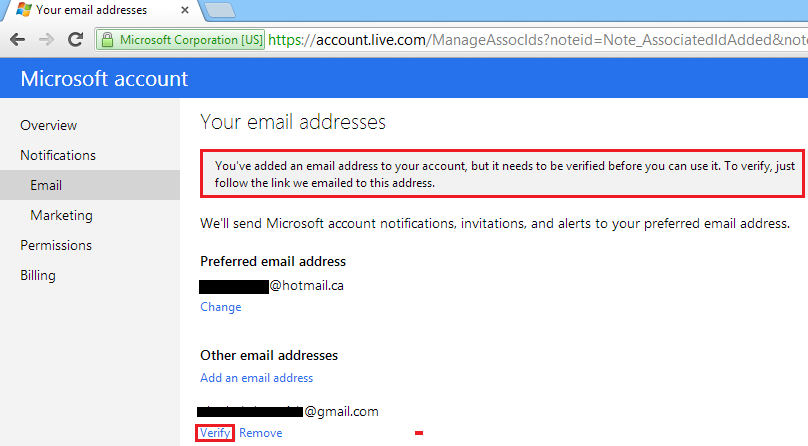Click the Microsoft account header title
This screenshot has height=446, width=808.
pos(104,79)
